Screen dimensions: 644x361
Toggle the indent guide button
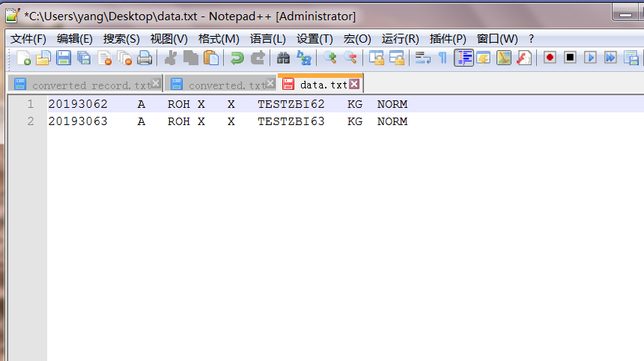464,58
